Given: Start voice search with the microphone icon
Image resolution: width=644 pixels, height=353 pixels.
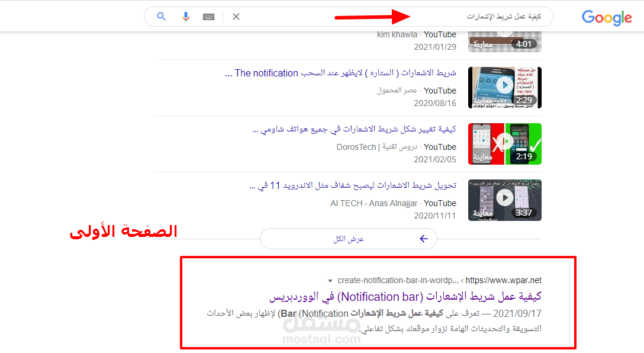Looking at the screenshot, I should pos(186,17).
